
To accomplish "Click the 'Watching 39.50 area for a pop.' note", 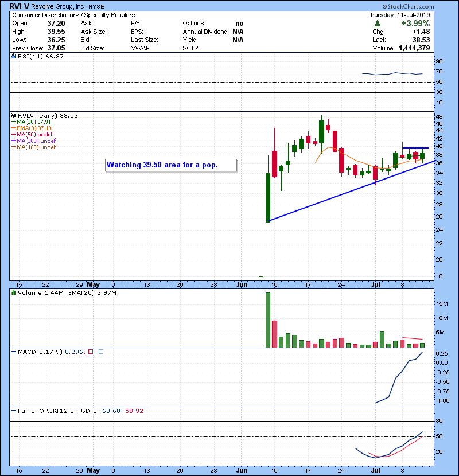I will point(171,165).
